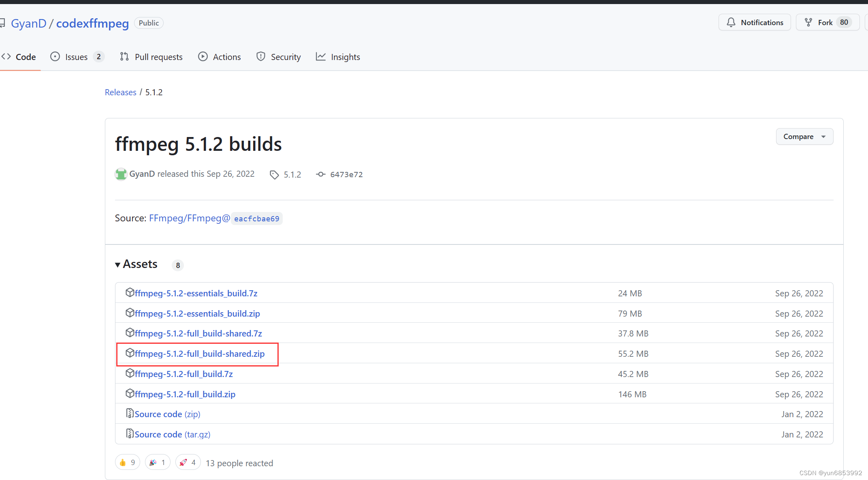
Task: Click the Security shield icon
Action: coord(261,57)
